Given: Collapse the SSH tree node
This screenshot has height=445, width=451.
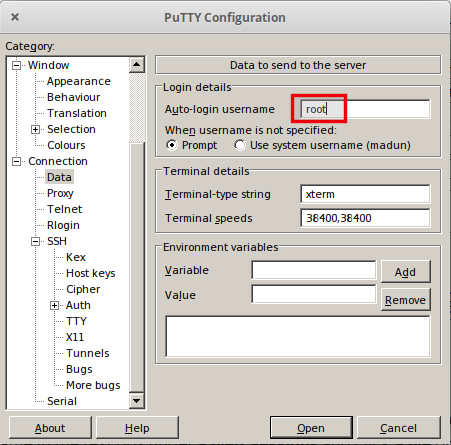Looking at the screenshot, I should click(35, 241).
